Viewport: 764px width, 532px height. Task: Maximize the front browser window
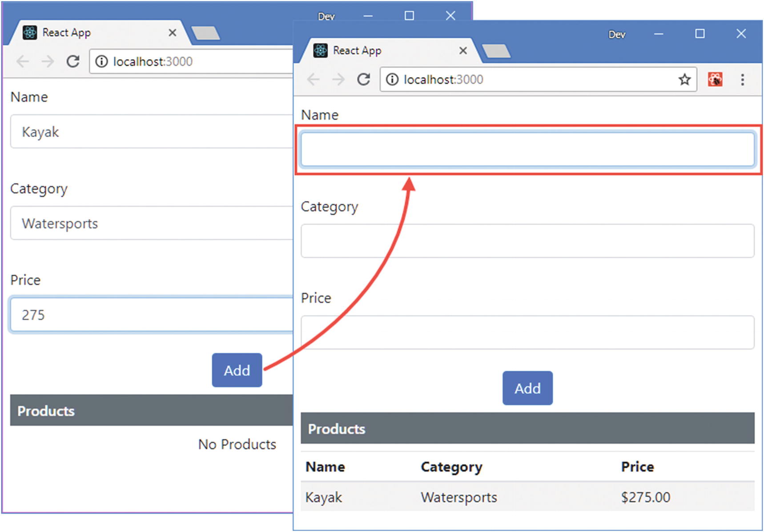click(x=700, y=34)
